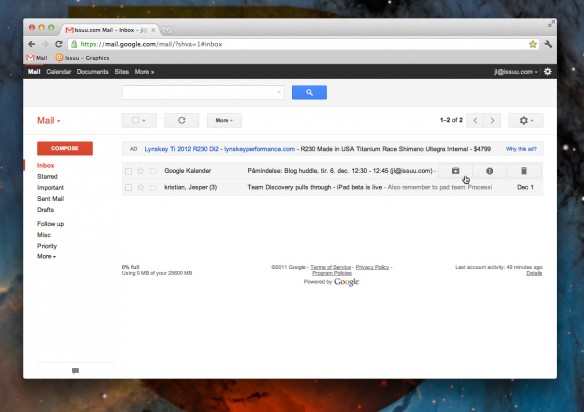Report the Google Kalender message as spam
The image size is (584, 412).
point(489,171)
